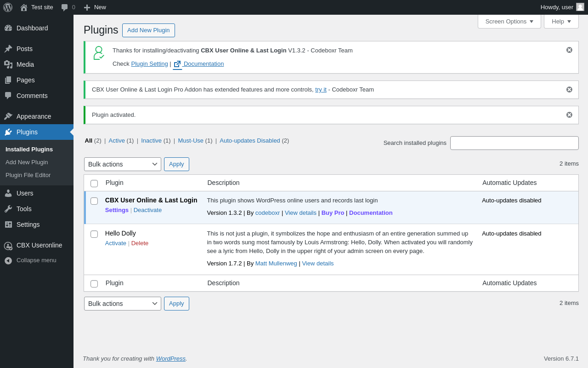The image size is (588, 368).
Task: Click the Dashboard gauge icon
Action: click(8, 28)
